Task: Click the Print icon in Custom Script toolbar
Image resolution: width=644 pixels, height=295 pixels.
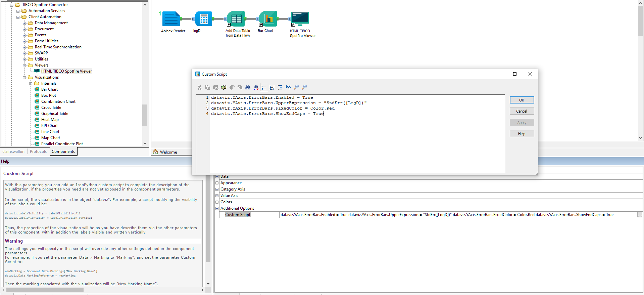Action: pyautogui.click(x=224, y=87)
